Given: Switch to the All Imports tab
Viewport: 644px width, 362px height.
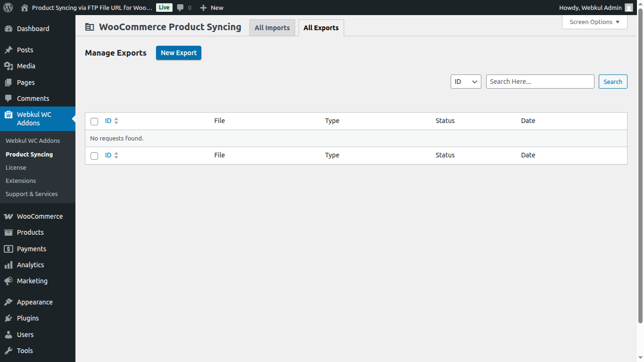Looking at the screenshot, I should click(272, 27).
